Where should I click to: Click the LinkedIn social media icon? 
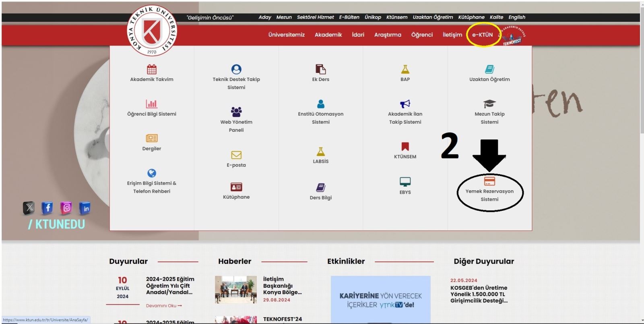pos(85,208)
